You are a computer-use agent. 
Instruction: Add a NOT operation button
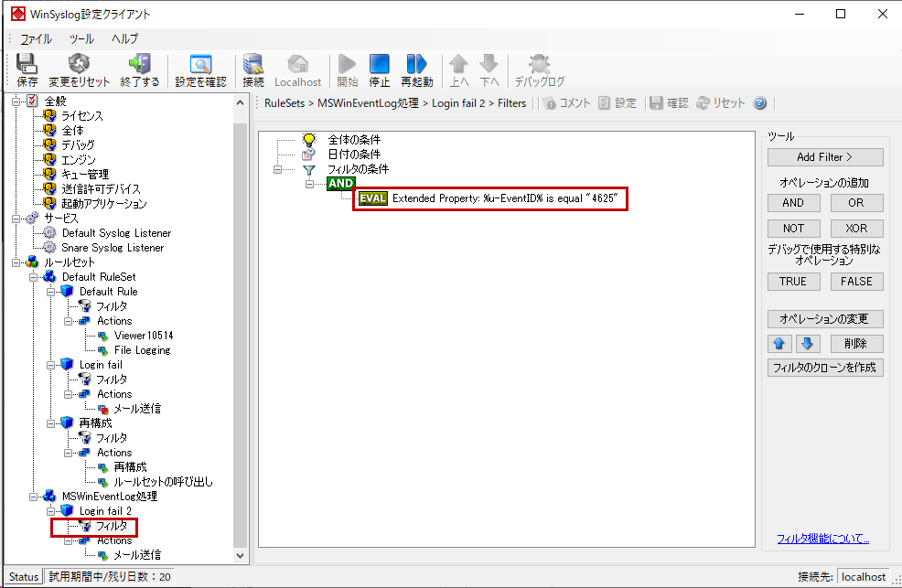coord(793,229)
